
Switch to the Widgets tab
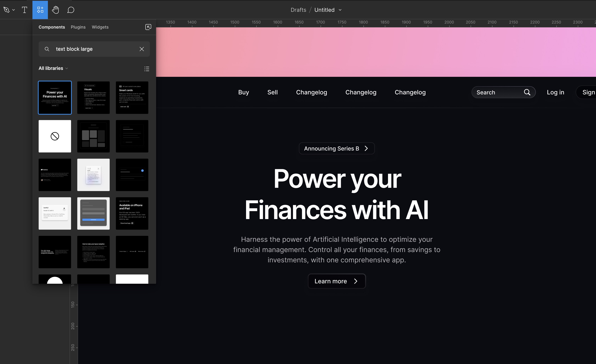tap(100, 27)
